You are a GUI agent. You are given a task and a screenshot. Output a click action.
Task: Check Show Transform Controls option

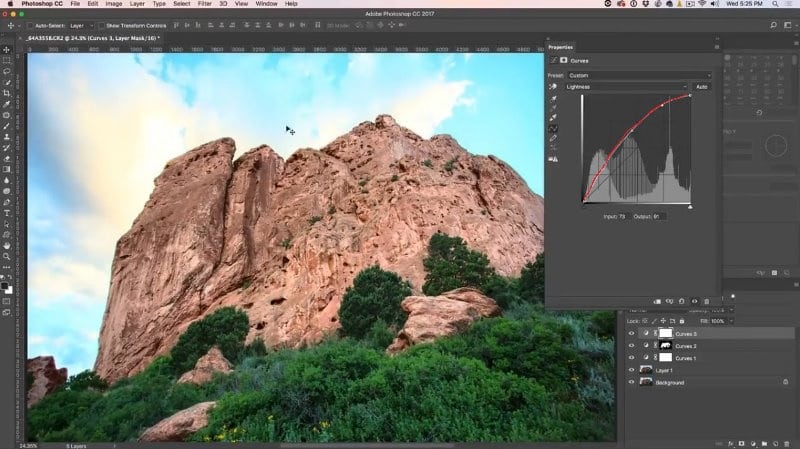click(x=101, y=26)
